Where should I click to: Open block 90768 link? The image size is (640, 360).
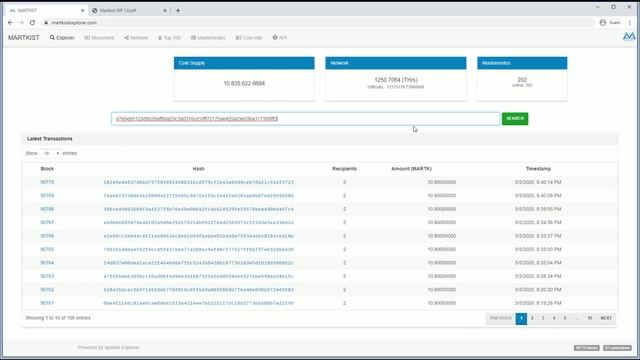(47, 209)
